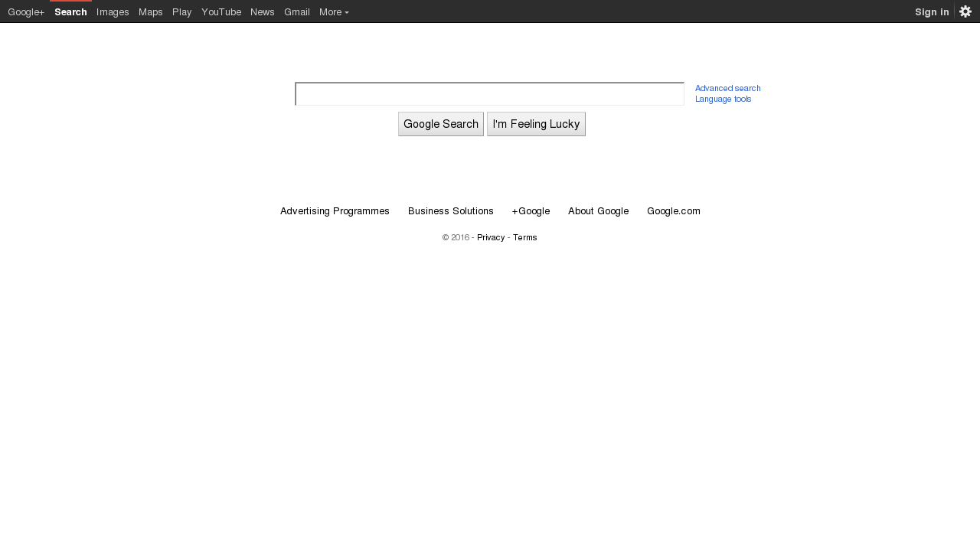
Task: Open the +Google footer link
Action: 531,211
